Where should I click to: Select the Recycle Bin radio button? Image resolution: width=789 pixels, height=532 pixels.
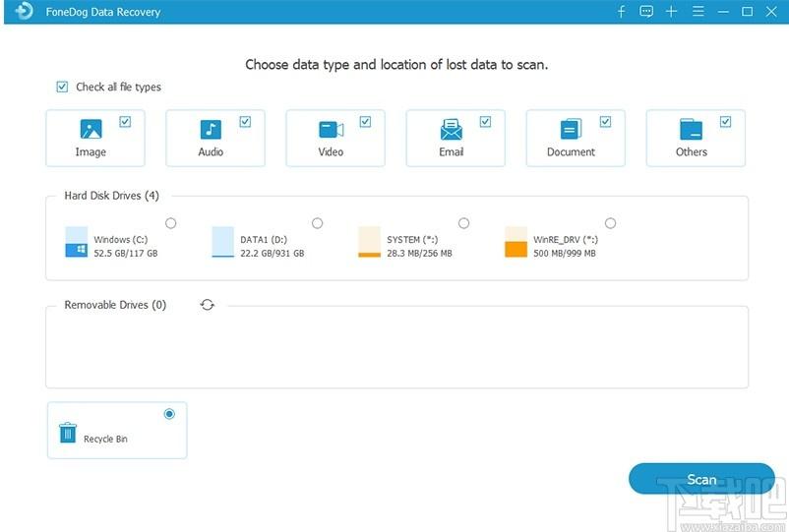click(169, 414)
